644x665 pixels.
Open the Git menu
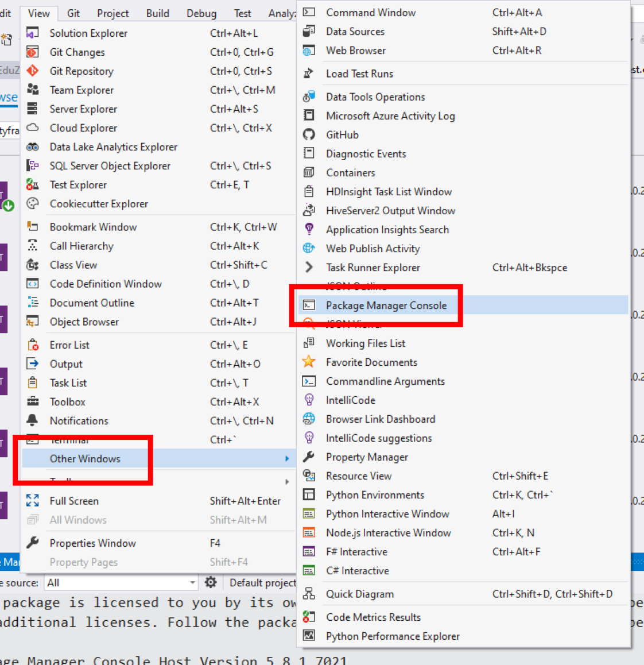point(73,14)
